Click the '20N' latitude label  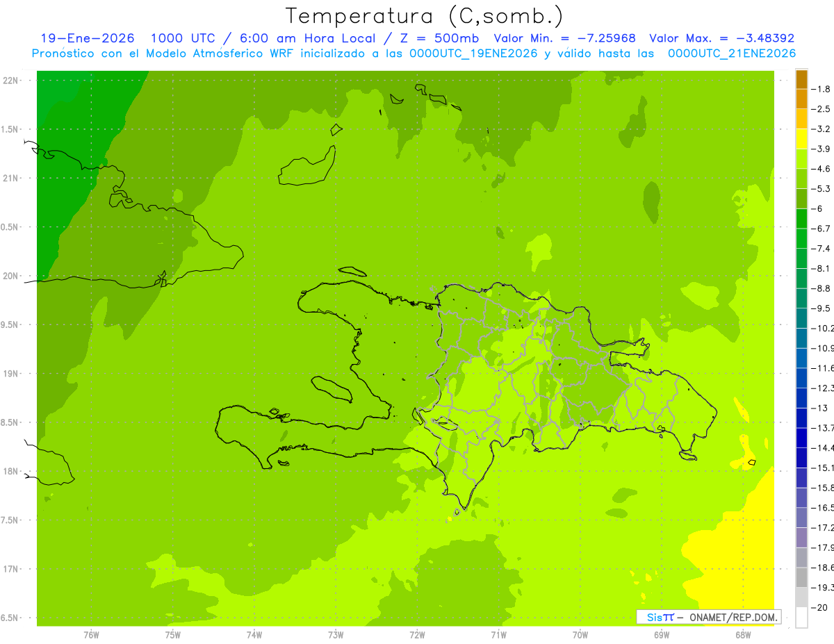(x=12, y=276)
